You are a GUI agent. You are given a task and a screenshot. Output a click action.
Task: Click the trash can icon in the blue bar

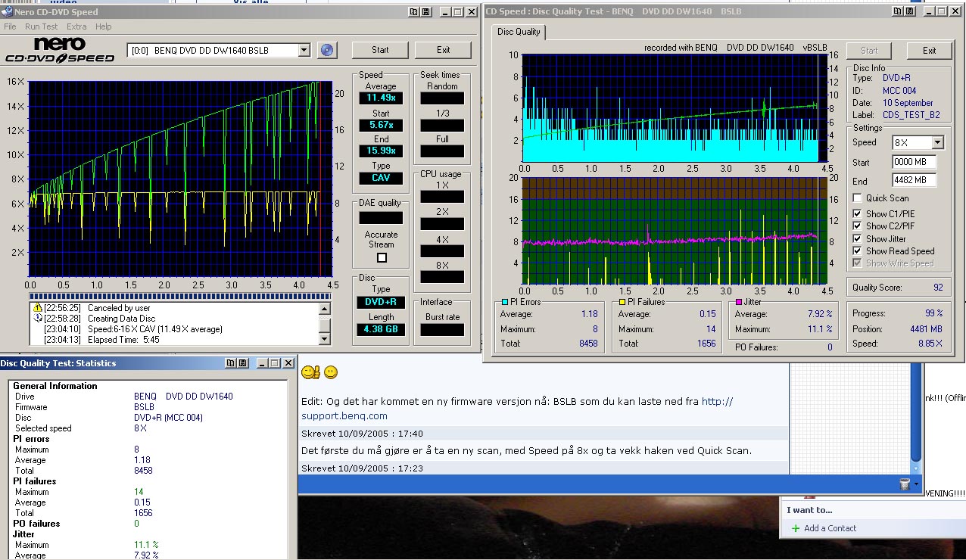[x=904, y=484]
